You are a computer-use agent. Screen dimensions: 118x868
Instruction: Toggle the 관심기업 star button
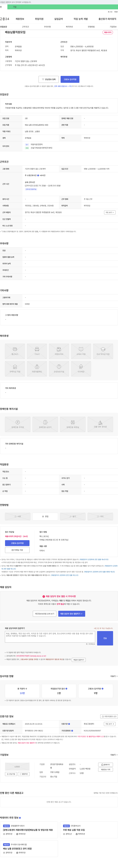click(x=11, y=774)
